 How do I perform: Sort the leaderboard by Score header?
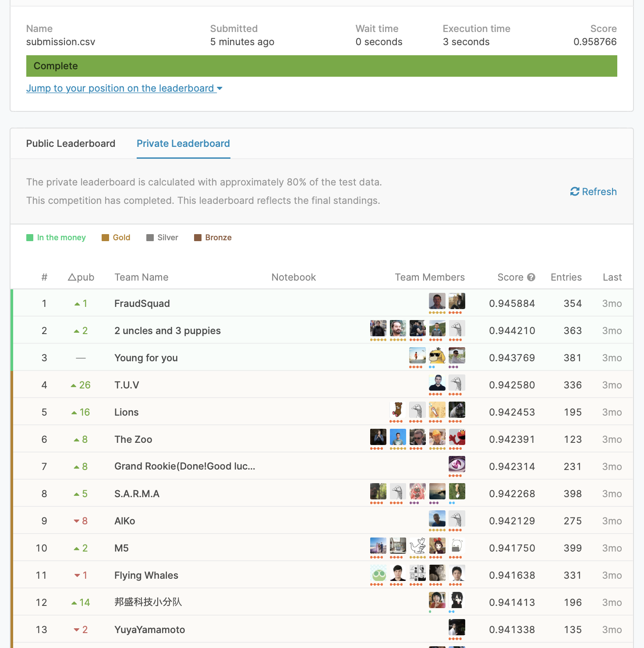coord(511,277)
